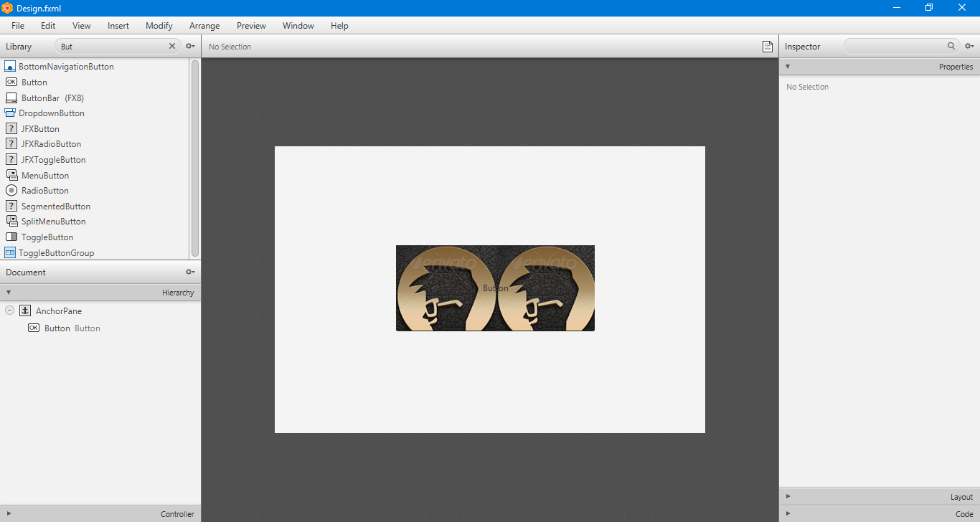Click the JFXToggleButton question-mark icon

coord(11,160)
